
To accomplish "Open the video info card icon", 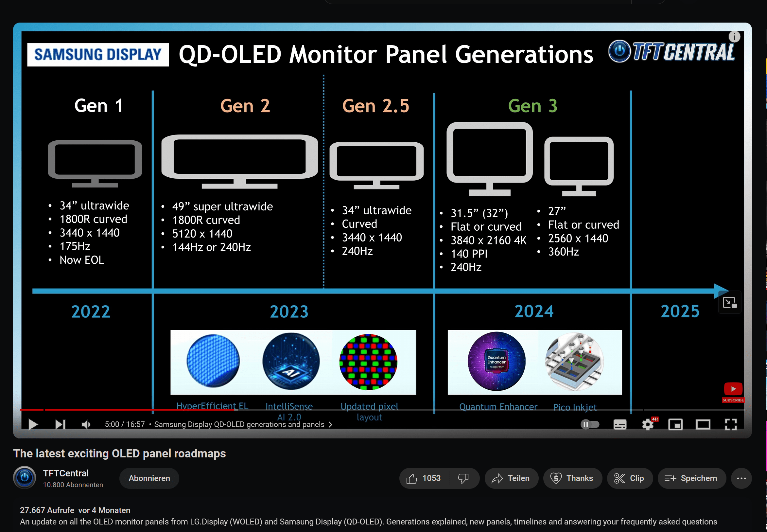I will click(x=734, y=36).
